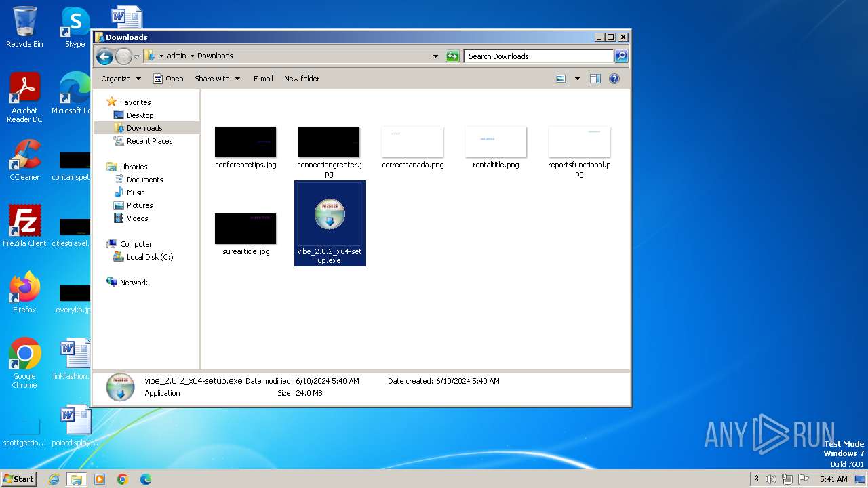Select Favorites in navigation pane
The height and width of the screenshot is (488, 868).
point(135,102)
